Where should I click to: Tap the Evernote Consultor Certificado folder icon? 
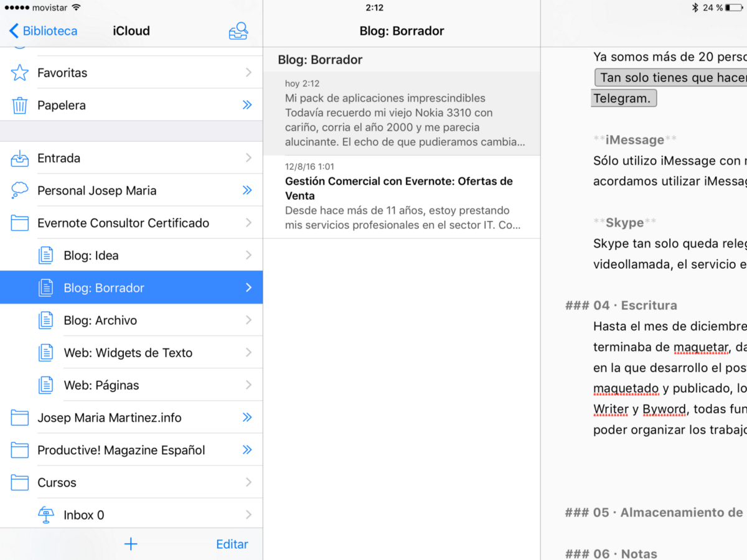tap(20, 223)
